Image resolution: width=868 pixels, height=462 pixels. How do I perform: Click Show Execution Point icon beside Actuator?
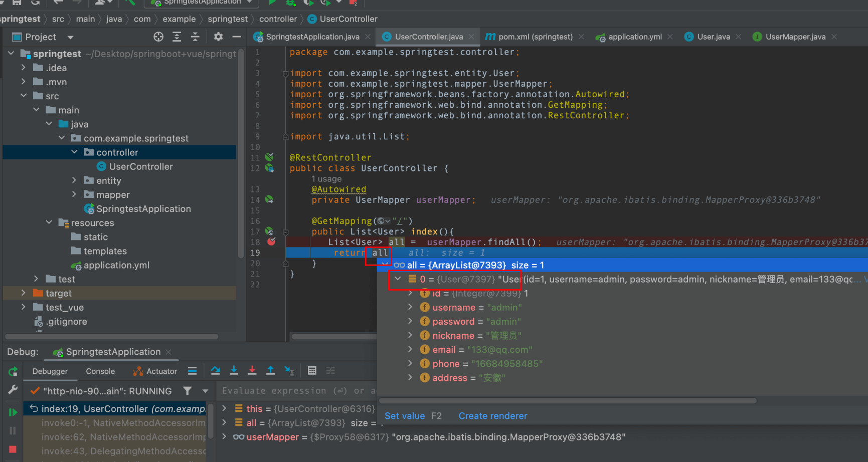(x=192, y=371)
